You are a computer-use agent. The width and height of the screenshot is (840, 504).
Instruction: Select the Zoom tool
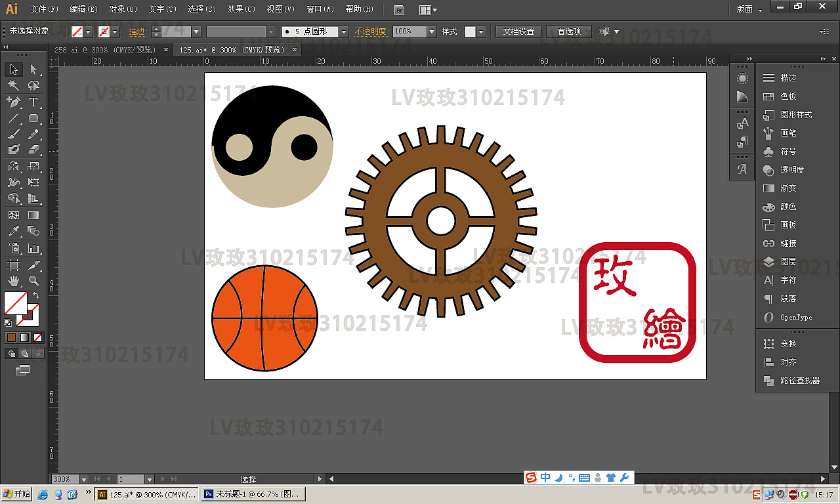coord(33,281)
